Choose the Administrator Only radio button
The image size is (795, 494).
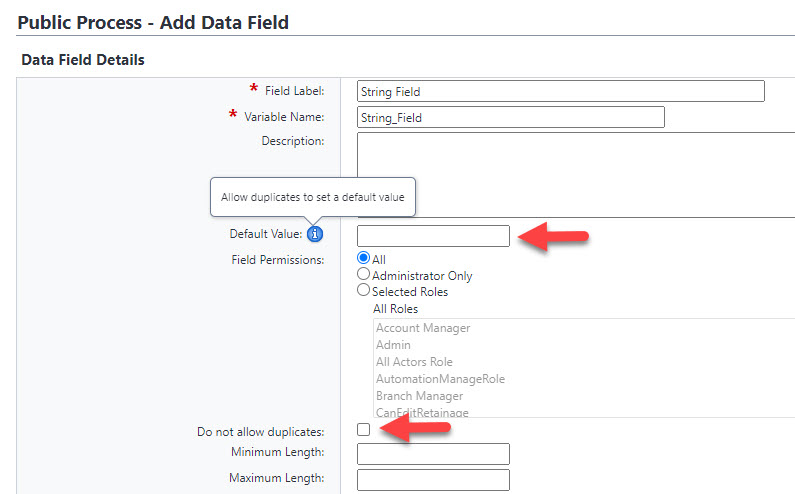click(x=364, y=275)
